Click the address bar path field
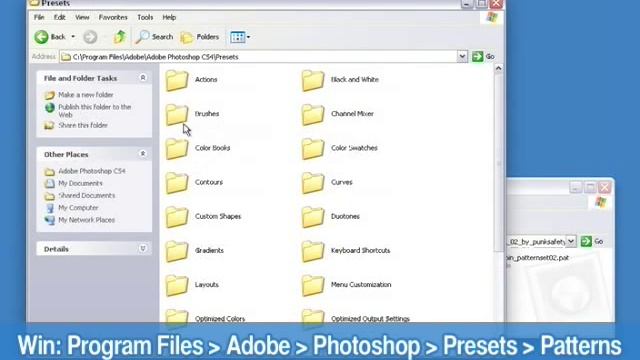The width and height of the screenshot is (640, 360). [258, 57]
